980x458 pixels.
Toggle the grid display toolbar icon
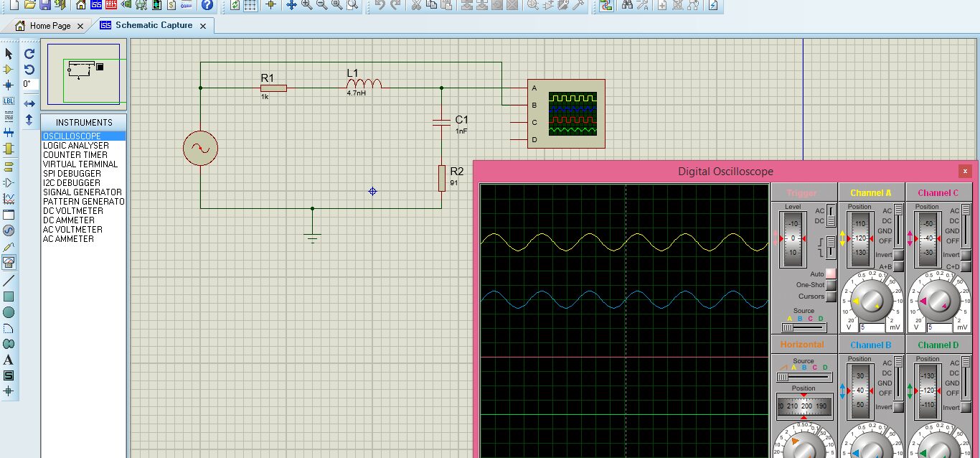250,5
